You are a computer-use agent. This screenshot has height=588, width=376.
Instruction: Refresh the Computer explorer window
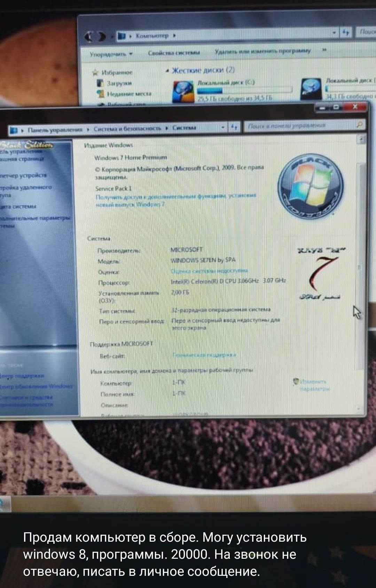pos(346,33)
